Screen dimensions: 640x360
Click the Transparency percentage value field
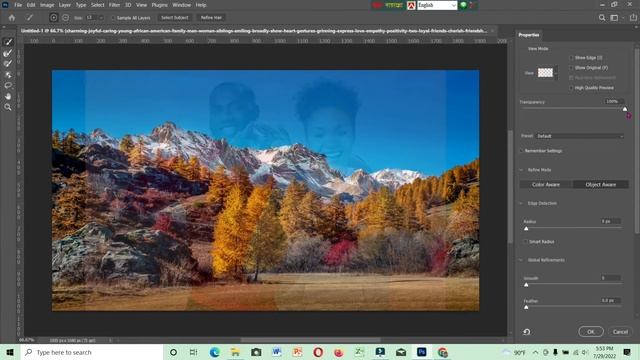[x=613, y=101]
